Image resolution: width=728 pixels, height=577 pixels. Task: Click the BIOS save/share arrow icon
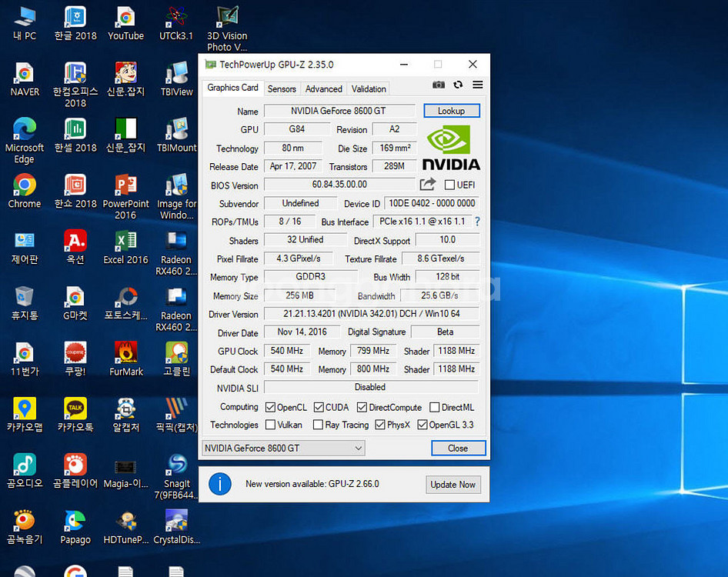(428, 185)
